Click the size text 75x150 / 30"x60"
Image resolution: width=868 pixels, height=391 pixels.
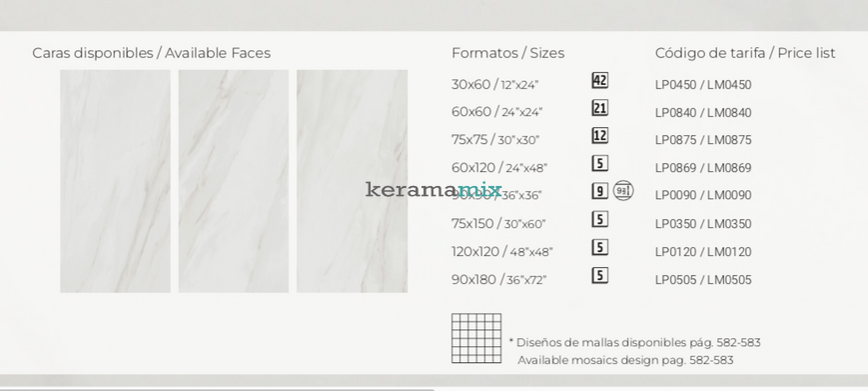pos(498,224)
